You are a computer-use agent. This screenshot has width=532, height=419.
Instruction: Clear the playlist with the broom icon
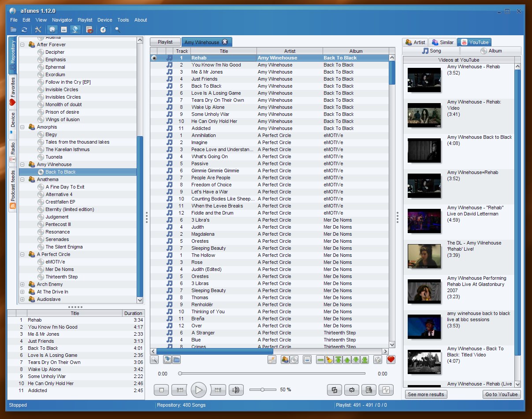coord(329,360)
